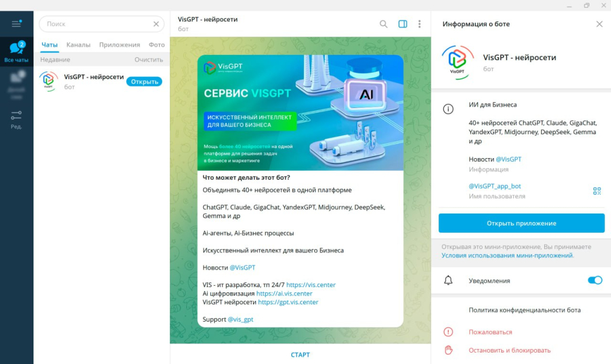Image resolution: width=611 pixels, height=364 pixels.
Task: Click the VisGPT bot avatar in the info panel
Action: point(458,61)
